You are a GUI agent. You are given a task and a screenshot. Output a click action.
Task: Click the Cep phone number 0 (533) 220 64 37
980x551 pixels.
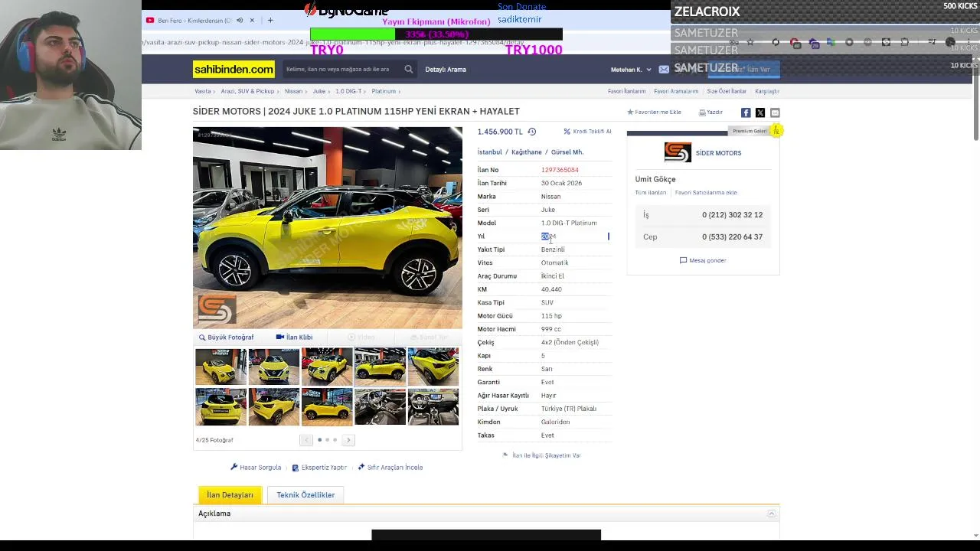point(732,237)
